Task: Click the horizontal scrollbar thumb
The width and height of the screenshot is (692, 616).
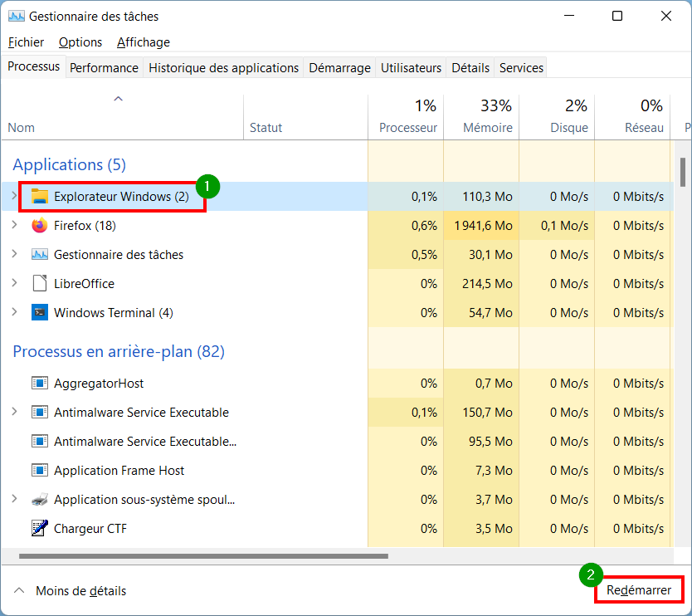Action: pyautogui.click(x=203, y=556)
